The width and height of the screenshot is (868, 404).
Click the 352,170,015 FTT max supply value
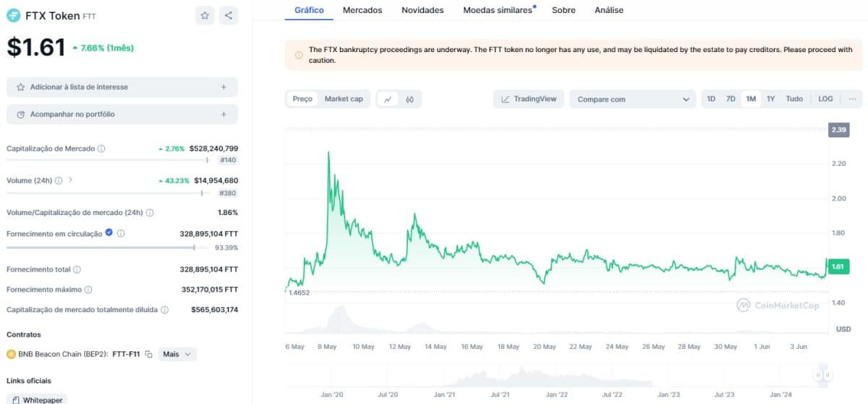click(x=209, y=290)
